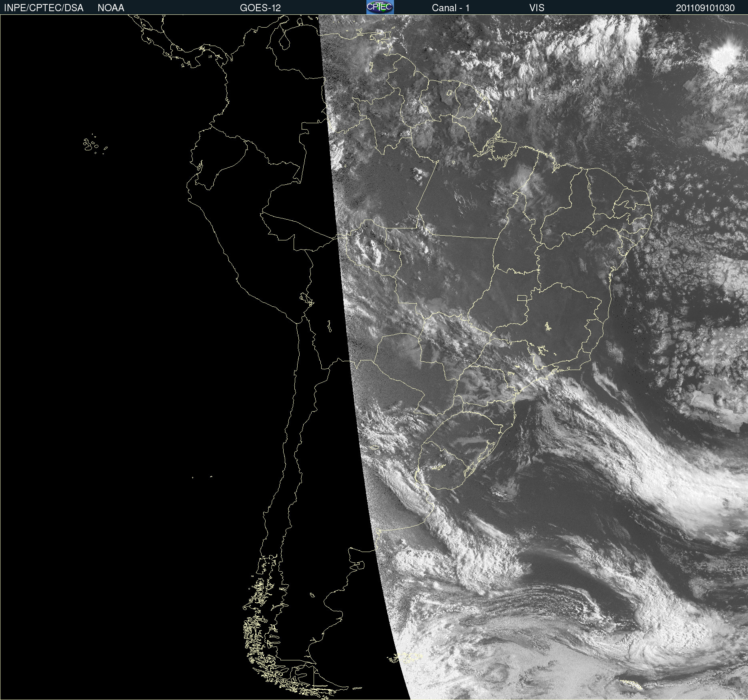The height and width of the screenshot is (700, 748).
Task: Click the NOAA label in header
Action: [111, 8]
